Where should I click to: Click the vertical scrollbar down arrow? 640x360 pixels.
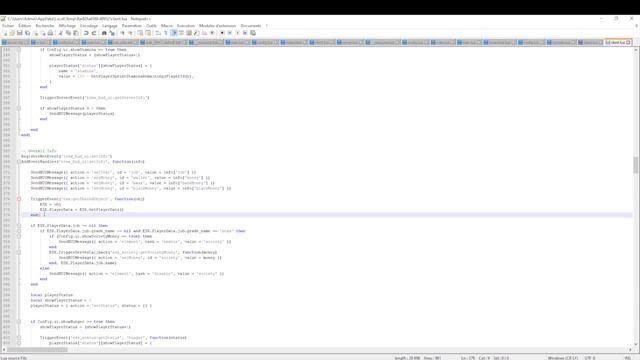pyautogui.click(x=636, y=344)
